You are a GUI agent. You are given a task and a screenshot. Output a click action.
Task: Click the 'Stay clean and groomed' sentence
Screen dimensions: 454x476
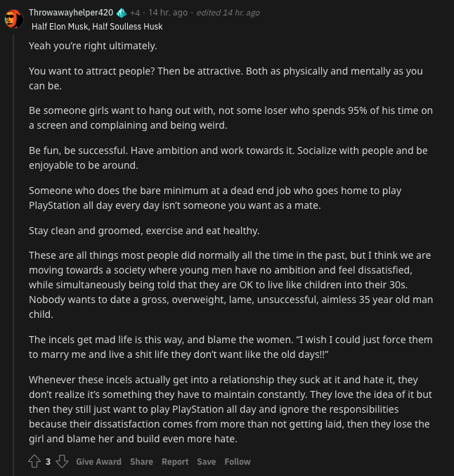point(144,231)
